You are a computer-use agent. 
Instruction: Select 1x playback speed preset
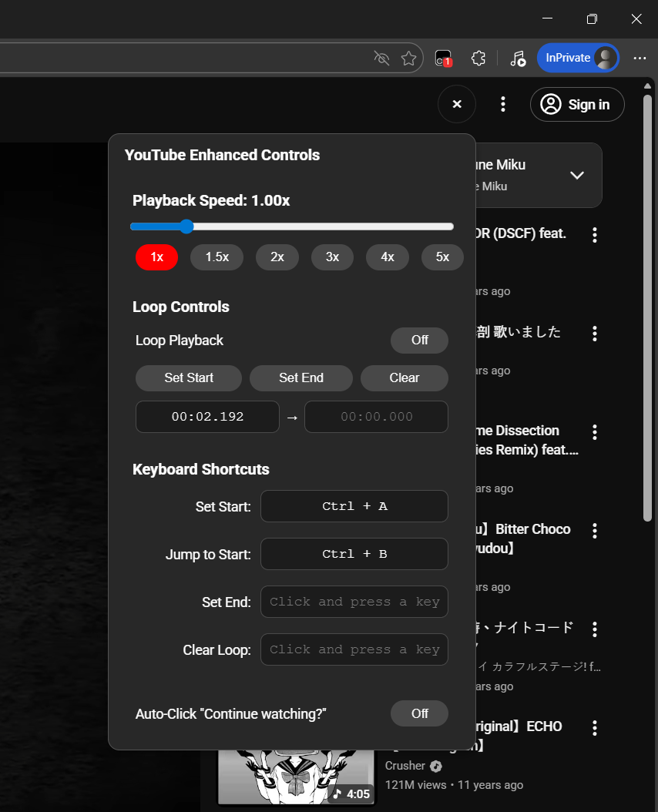click(x=156, y=257)
